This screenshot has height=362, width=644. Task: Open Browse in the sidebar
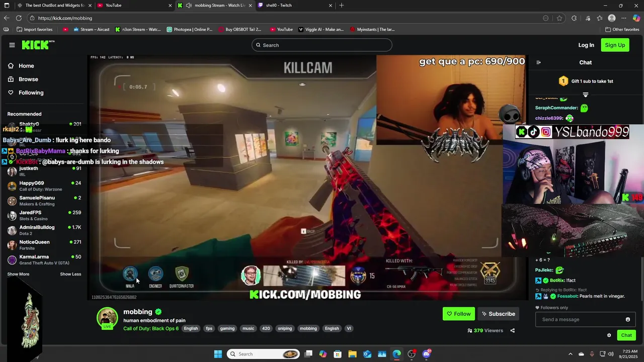click(x=28, y=79)
